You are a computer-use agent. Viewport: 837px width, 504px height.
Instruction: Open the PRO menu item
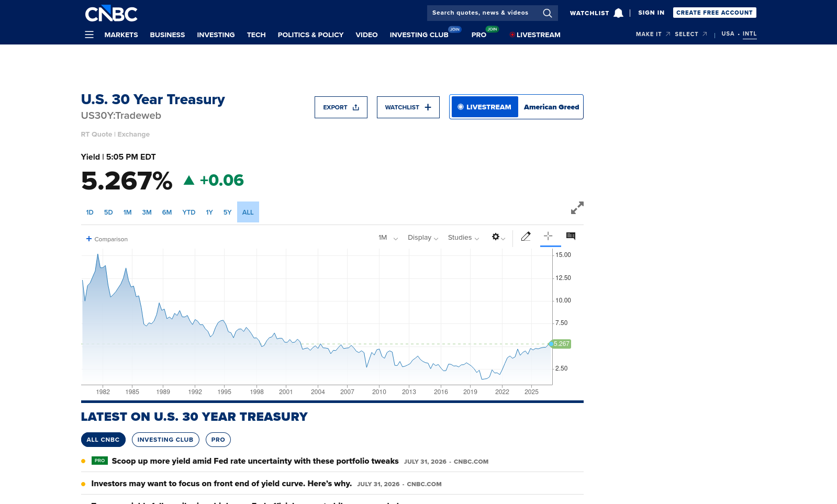478,35
